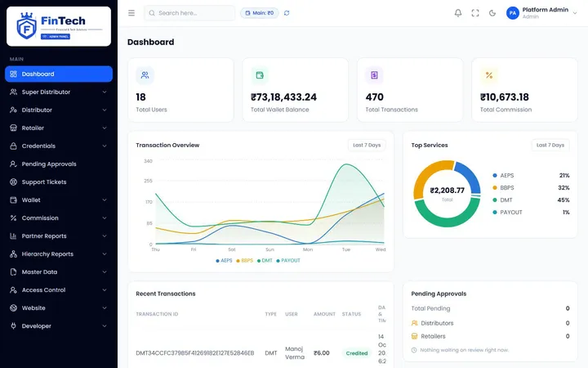Image resolution: width=588 pixels, height=368 pixels.
Task: Open Top Services Last 7 Days selector
Action: tap(550, 146)
